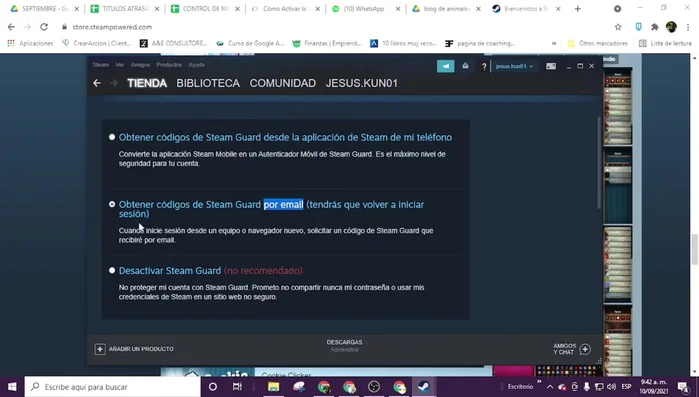Click the plus icon beside Añadir un producto
The image size is (699, 397).
pos(100,349)
